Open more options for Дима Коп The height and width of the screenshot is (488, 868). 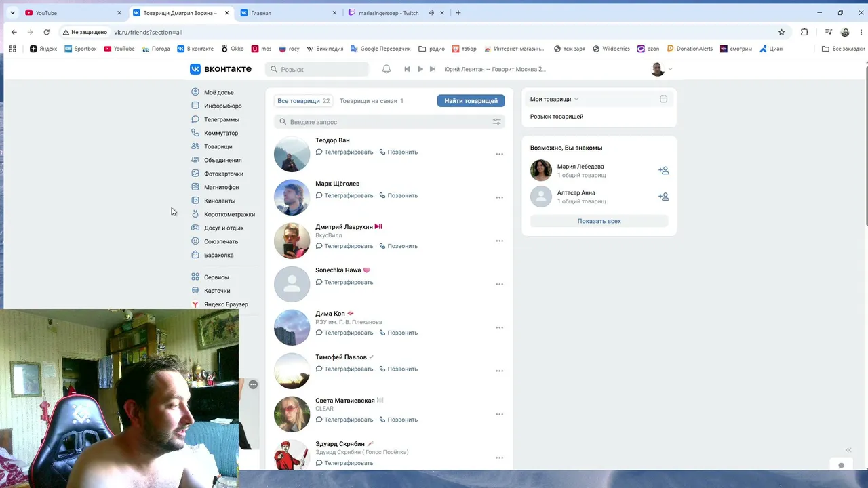[x=500, y=327]
